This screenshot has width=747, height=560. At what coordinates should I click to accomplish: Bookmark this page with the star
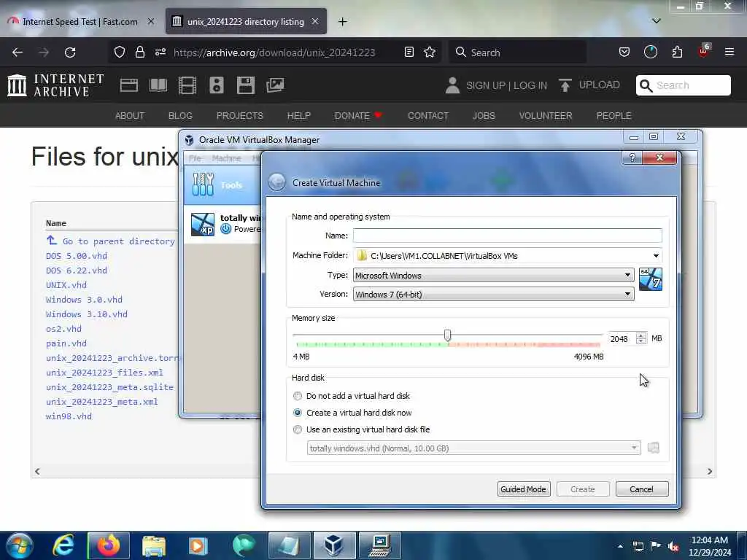tap(430, 52)
